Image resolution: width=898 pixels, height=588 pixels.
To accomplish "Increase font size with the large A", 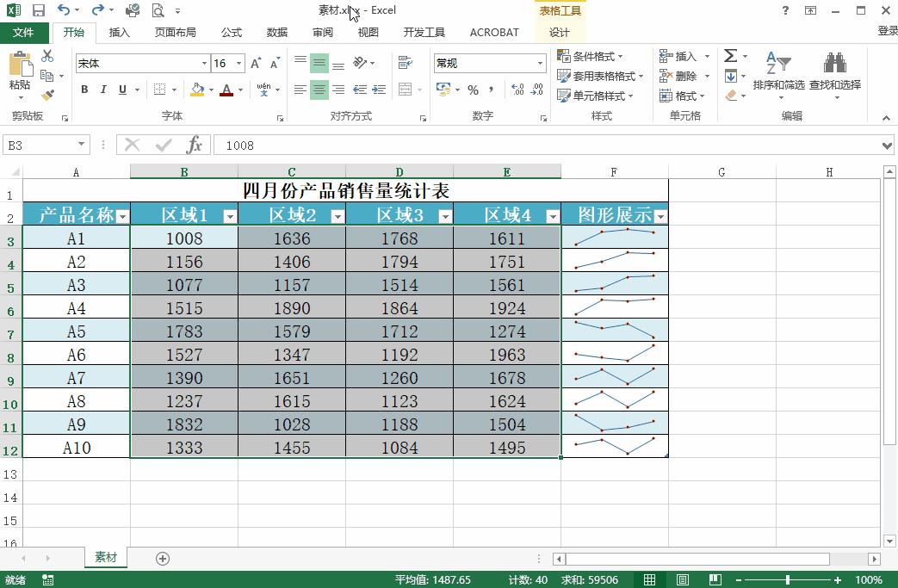I will pos(256,64).
